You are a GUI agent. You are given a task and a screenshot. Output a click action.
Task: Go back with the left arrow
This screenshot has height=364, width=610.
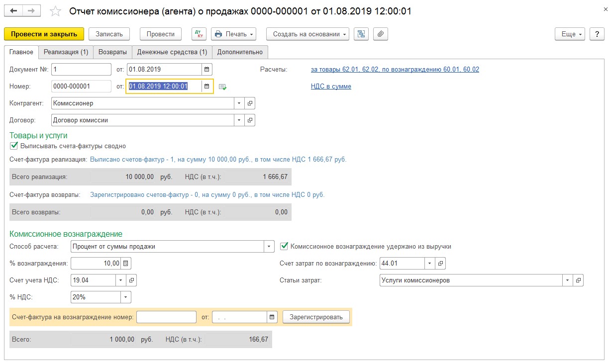14,10
